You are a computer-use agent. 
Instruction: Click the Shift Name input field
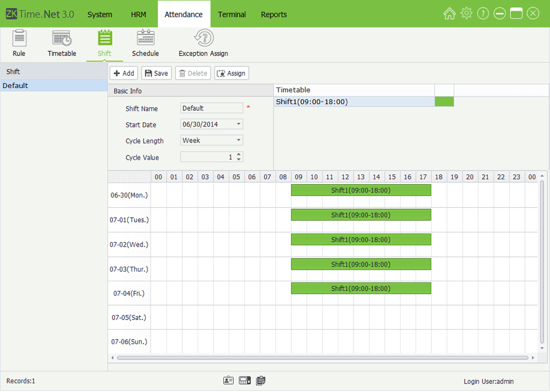(x=212, y=108)
